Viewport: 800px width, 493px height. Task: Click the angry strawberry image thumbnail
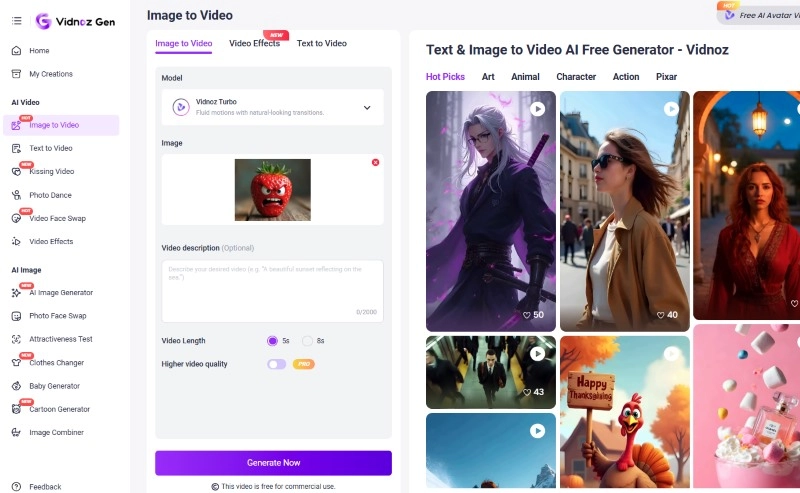pos(272,190)
